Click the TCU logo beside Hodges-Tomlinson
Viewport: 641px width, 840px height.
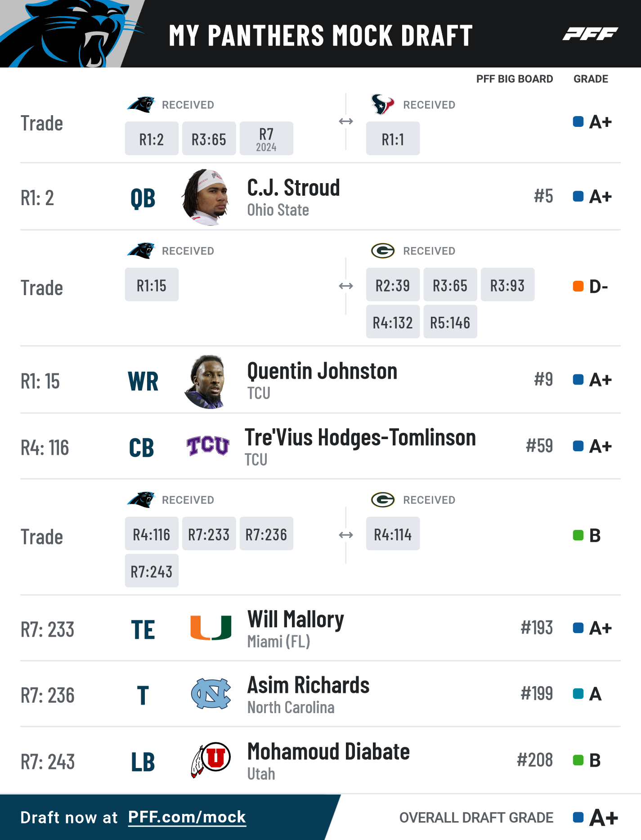[208, 446]
